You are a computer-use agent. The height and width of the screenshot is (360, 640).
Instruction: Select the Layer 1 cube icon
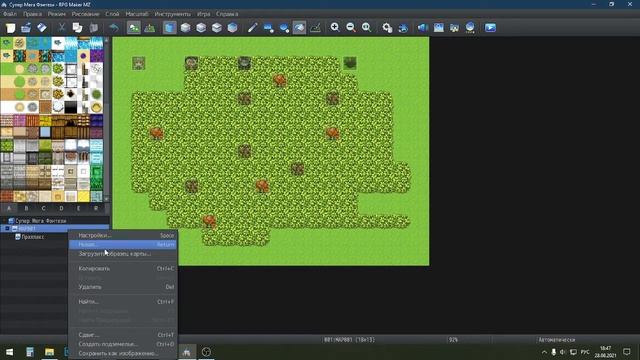pyautogui.click(x=185, y=28)
